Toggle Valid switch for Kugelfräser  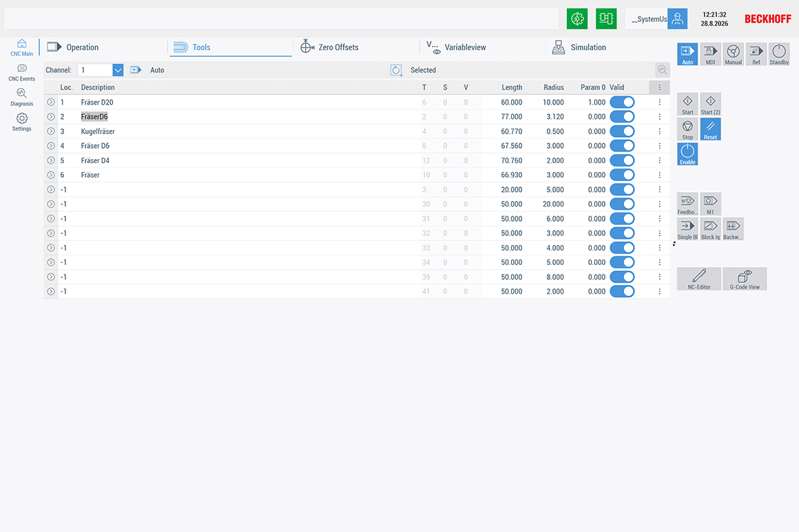click(x=622, y=131)
